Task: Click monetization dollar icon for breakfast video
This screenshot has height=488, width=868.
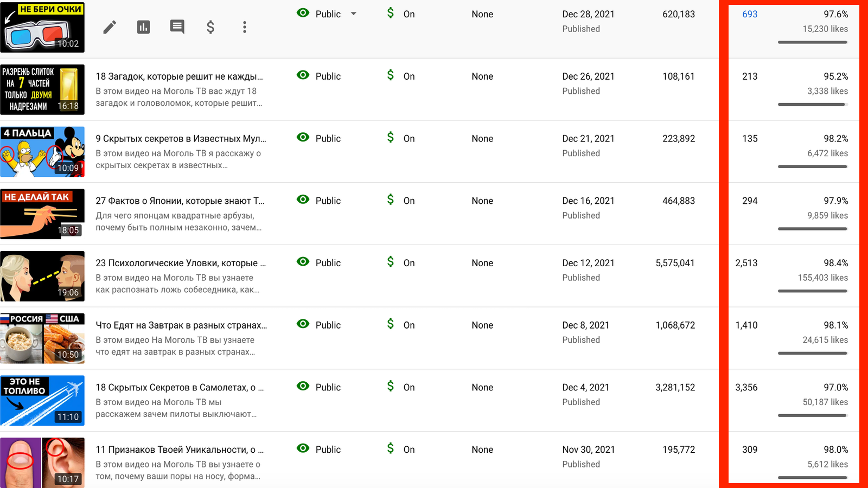Action: click(x=391, y=324)
